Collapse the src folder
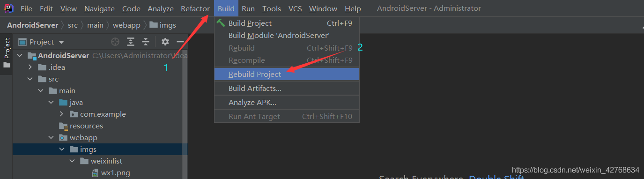This screenshot has height=179, width=644. tap(30, 79)
